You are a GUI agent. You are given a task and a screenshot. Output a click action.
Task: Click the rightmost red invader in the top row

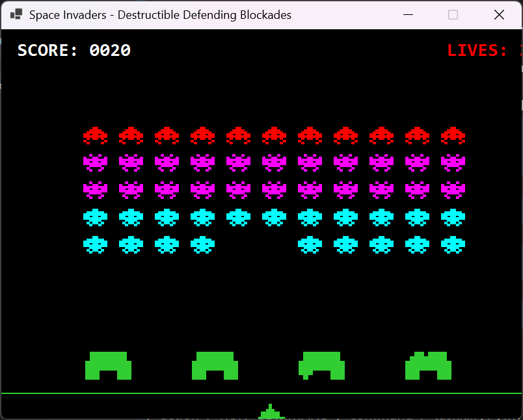coord(453,135)
